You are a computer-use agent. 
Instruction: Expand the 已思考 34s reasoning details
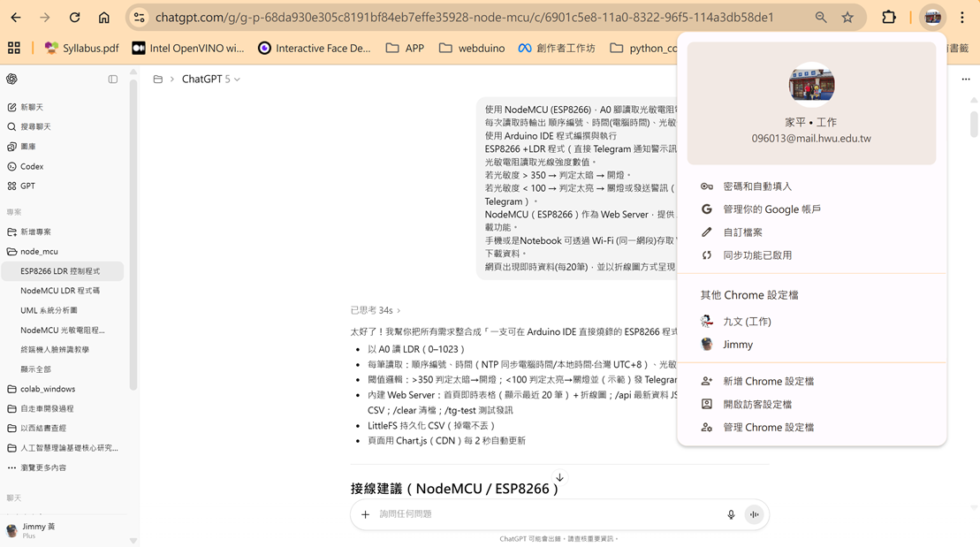point(375,310)
